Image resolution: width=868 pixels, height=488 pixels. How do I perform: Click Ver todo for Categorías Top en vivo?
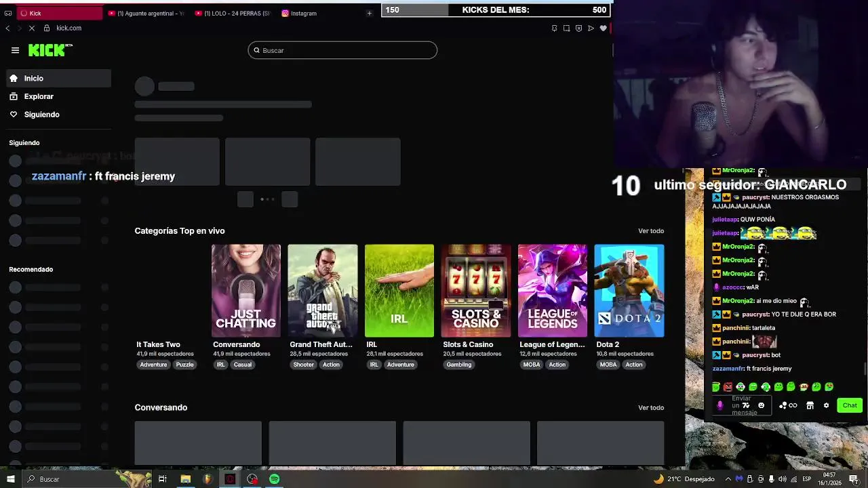coord(651,231)
